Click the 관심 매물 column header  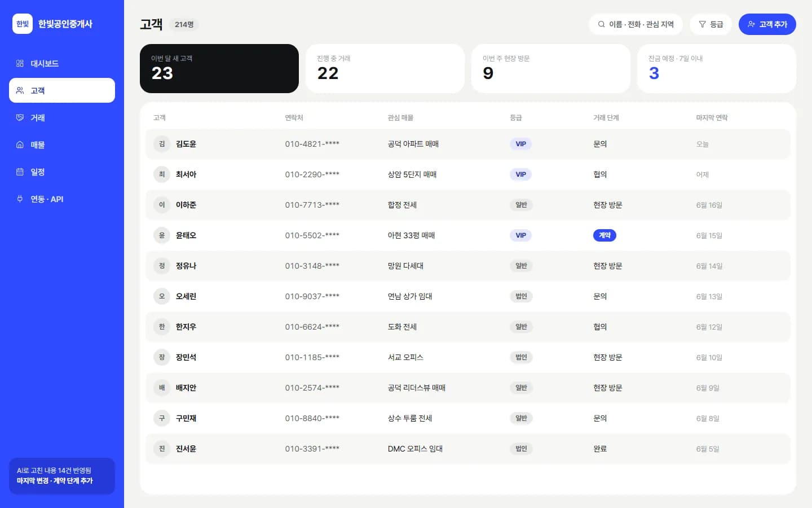click(400, 117)
